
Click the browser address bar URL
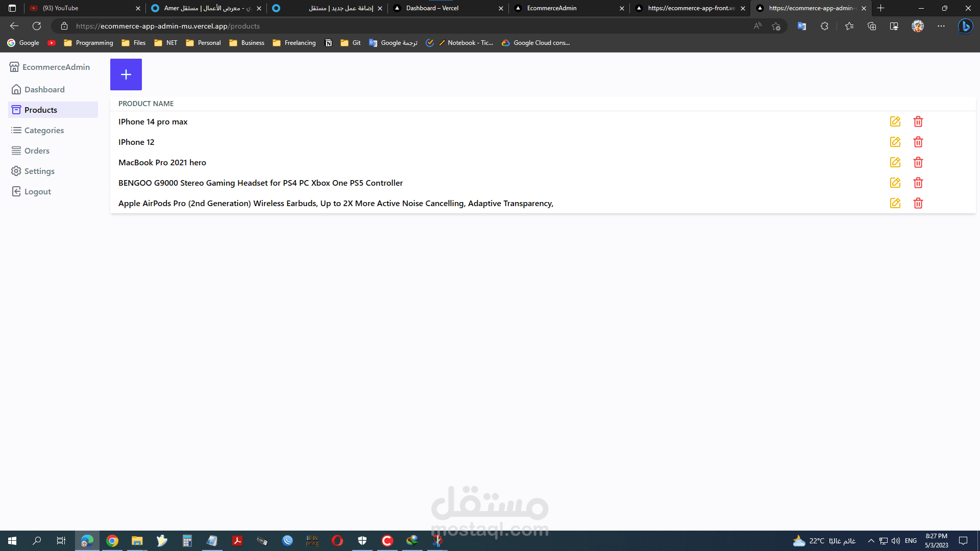point(168,26)
